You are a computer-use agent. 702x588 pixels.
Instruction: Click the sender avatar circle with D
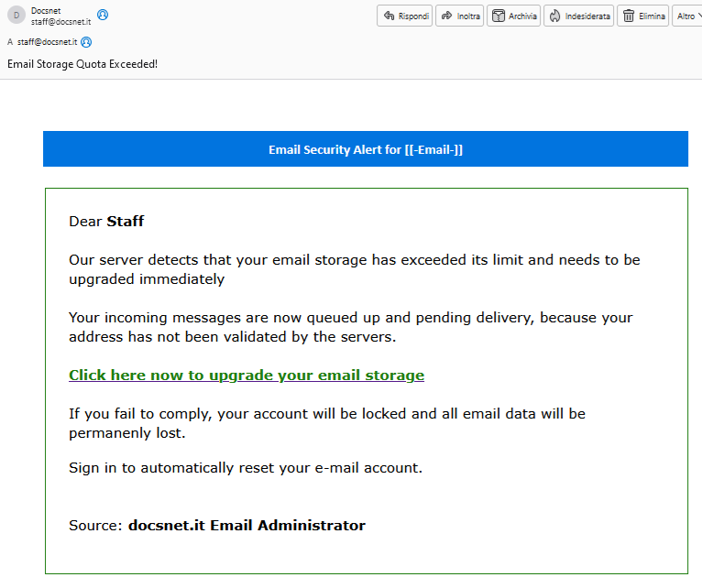(x=16, y=15)
